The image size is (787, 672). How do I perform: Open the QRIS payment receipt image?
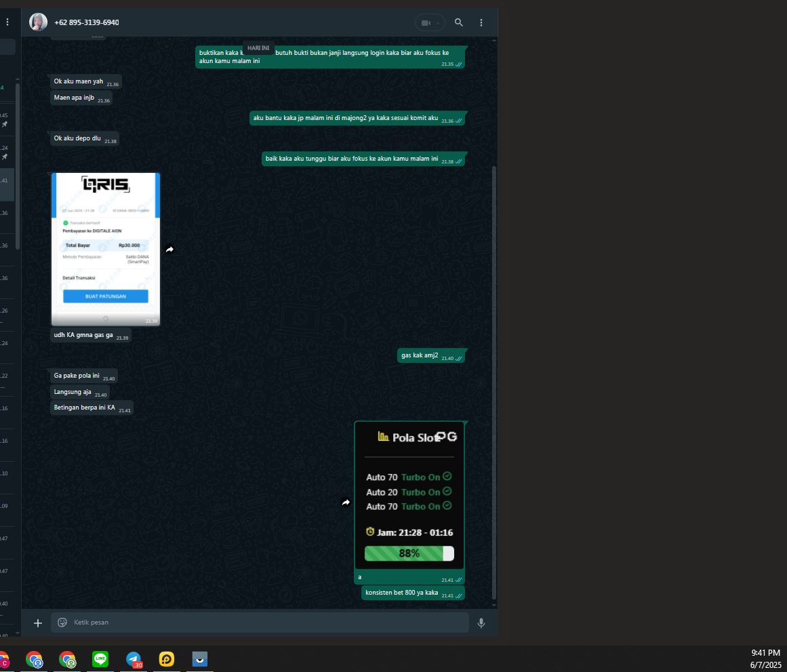pyautogui.click(x=105, y=249)
